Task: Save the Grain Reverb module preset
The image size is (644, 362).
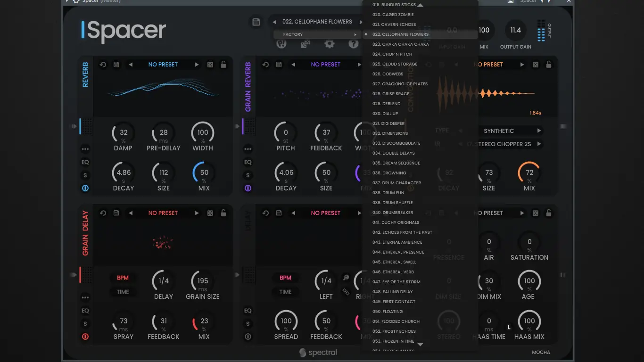Action: [x=279, y=65]
